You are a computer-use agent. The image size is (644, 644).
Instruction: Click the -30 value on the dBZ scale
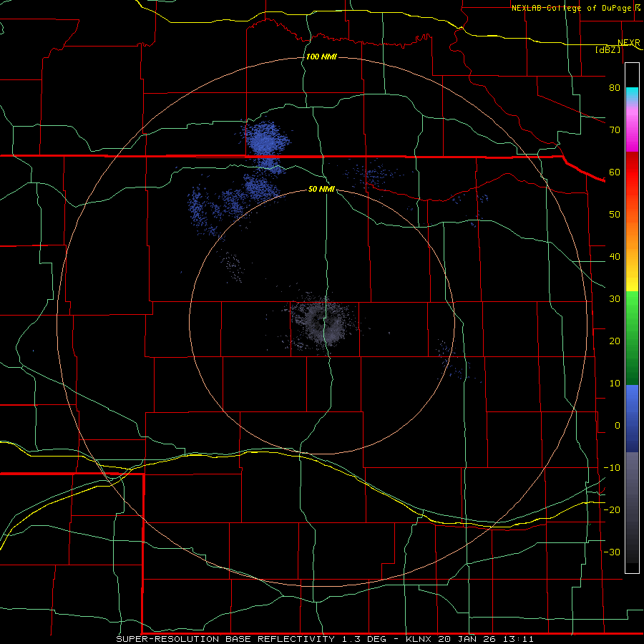point(612,552)
